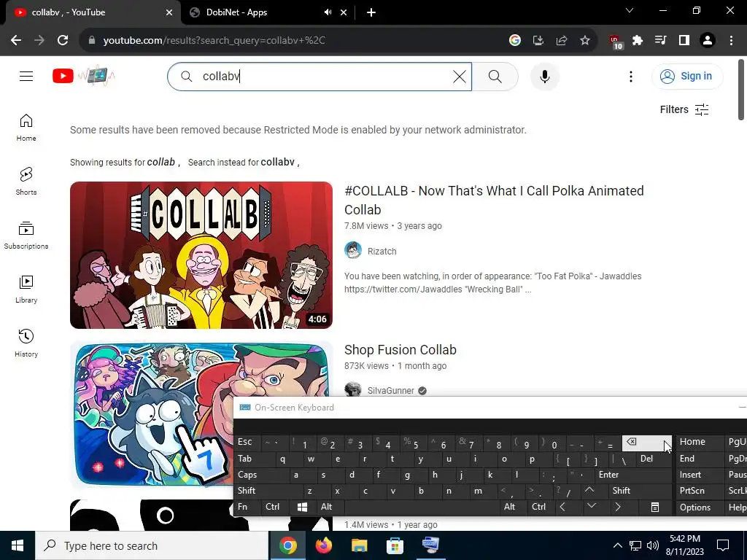Open YouTube settings three-dot menu

pos(631,76)
